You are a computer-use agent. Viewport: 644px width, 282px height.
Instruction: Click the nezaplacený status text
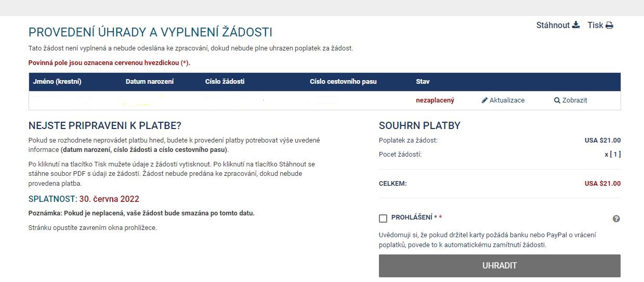[x=435, y=100]
